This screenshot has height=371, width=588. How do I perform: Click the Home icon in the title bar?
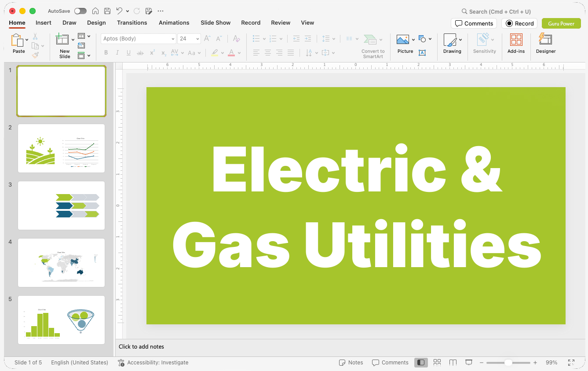pyautogui.click(x=95, y=11)
